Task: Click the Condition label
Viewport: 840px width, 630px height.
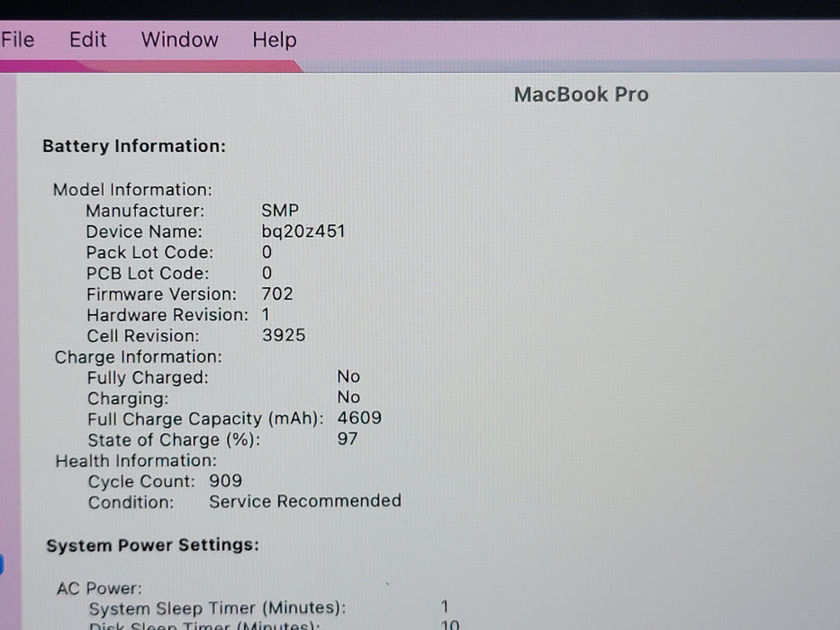Action: (x=131, y=502)
